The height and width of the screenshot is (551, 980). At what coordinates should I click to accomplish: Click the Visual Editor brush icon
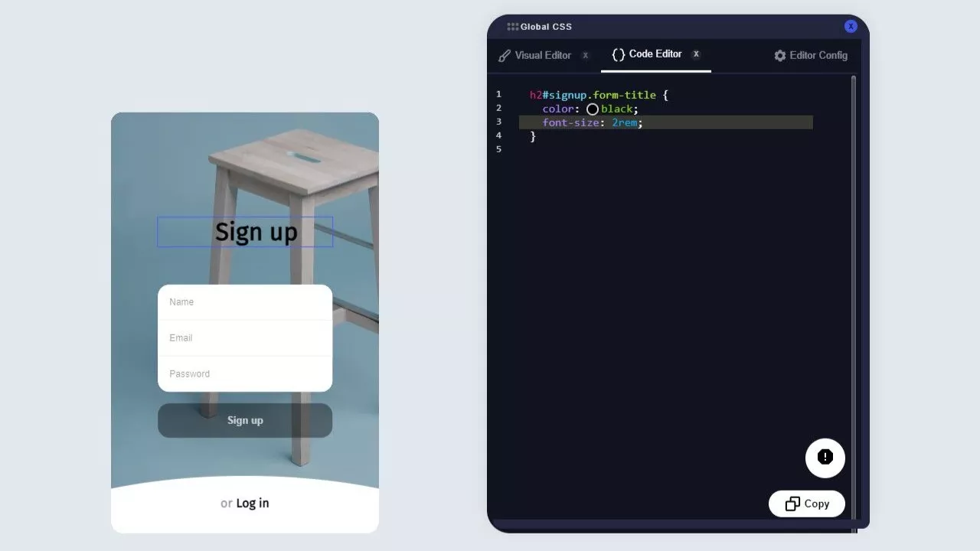point(505,56)
